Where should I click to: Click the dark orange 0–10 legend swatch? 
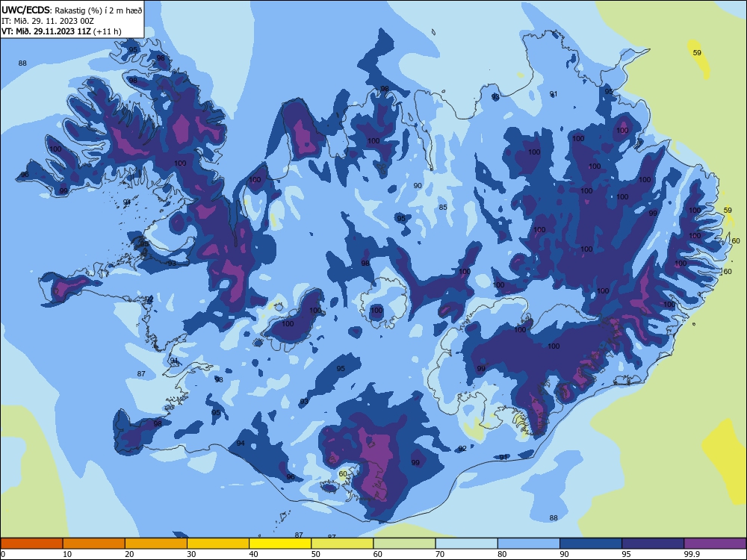click(x=31, y=544)
